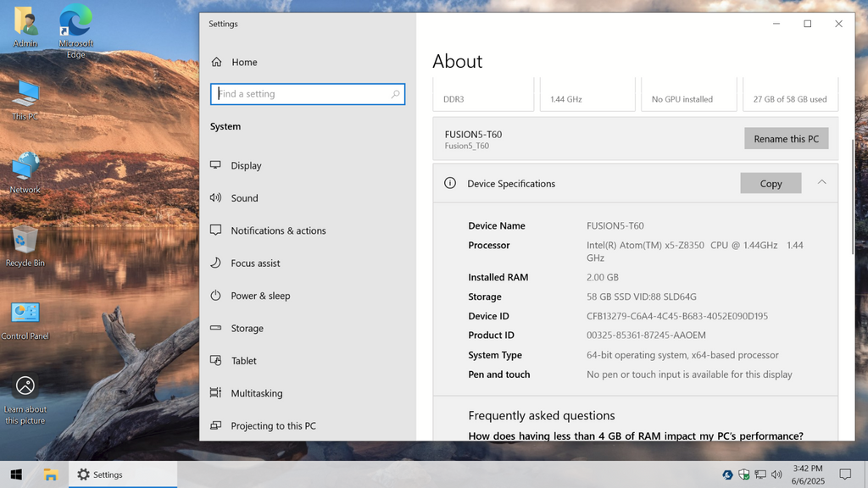Open the Action Center notification icon
This screenshot has width=868, height=488.
pos(845,474)
